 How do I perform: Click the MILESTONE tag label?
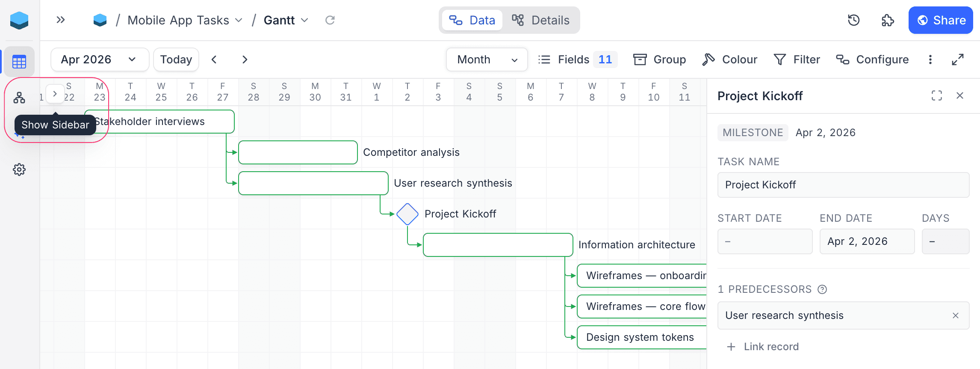pos(753,133)
